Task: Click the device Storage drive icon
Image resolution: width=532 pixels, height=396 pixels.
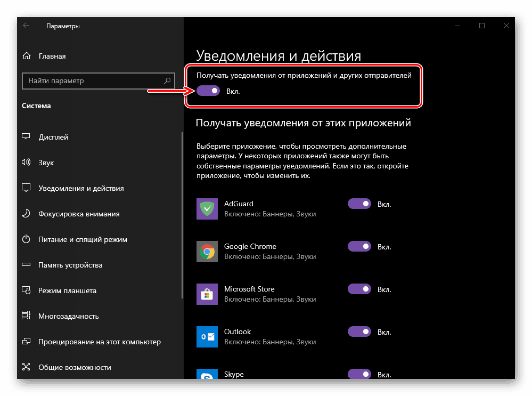Action: (x=26, y=264)
